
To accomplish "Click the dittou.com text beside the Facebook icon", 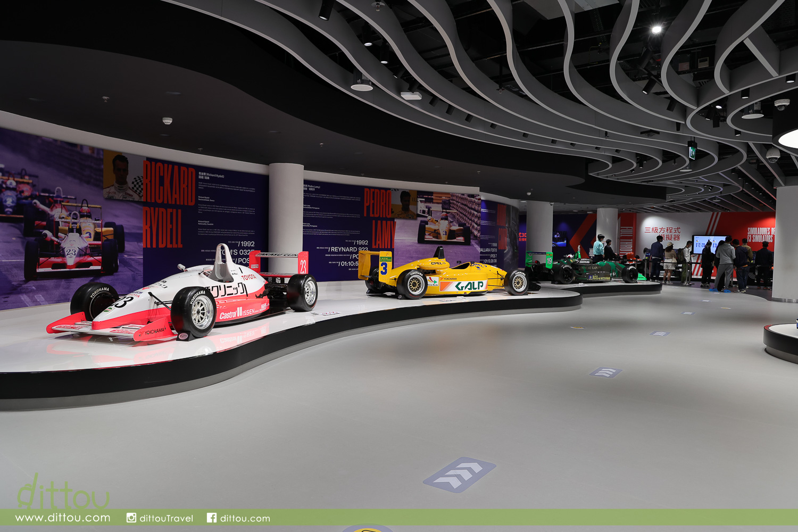I will (x=245, y=518).
